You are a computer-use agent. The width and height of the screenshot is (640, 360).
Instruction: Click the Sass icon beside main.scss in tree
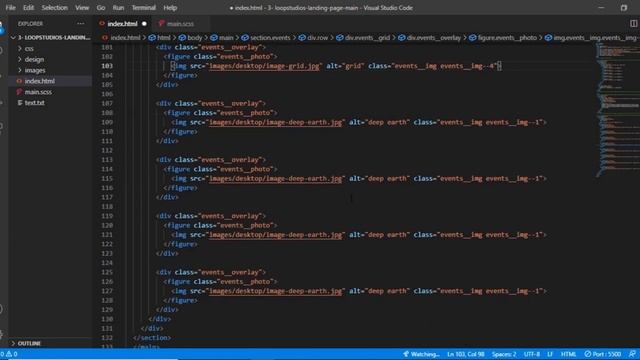[x=19, y=92]
